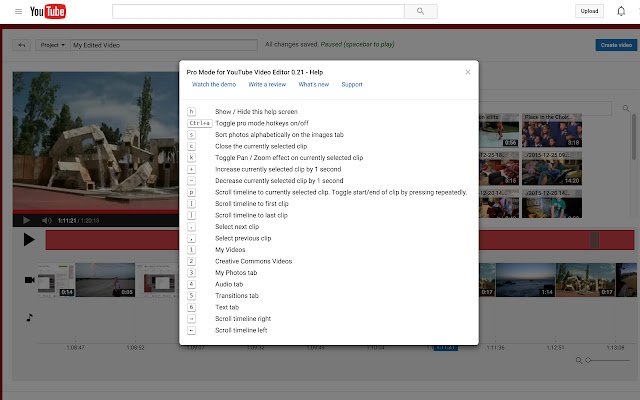Image resolution: width=640 pixels, height=400 pixels.
Task: Click 'My Photos tab' text
Action: click(236, 273)
